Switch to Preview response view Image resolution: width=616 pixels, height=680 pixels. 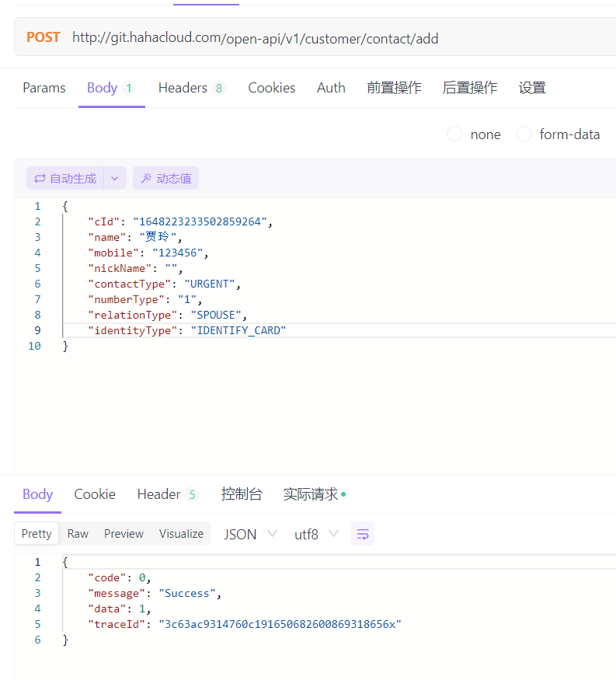(x=124, y=534)
